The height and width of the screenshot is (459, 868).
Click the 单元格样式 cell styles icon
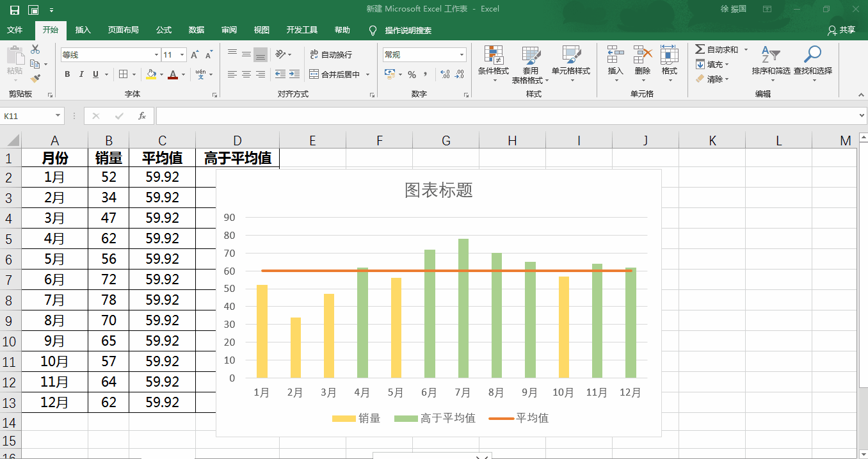coord(571,55)
